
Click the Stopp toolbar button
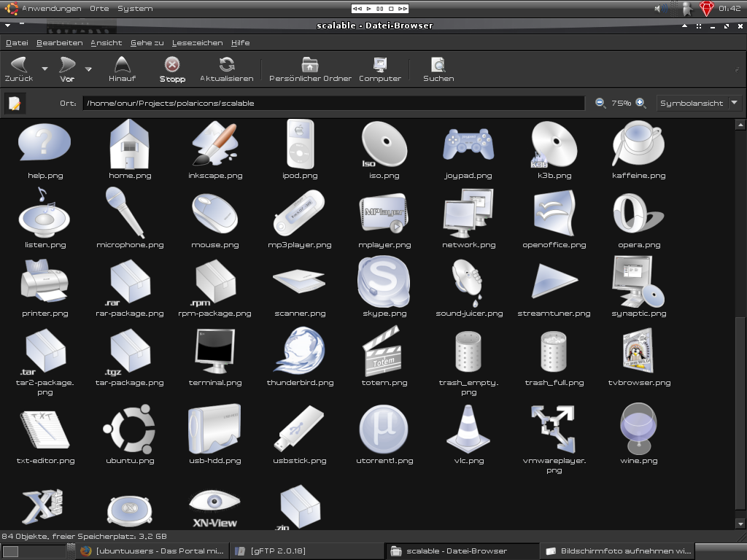click(x=172, y=69)
